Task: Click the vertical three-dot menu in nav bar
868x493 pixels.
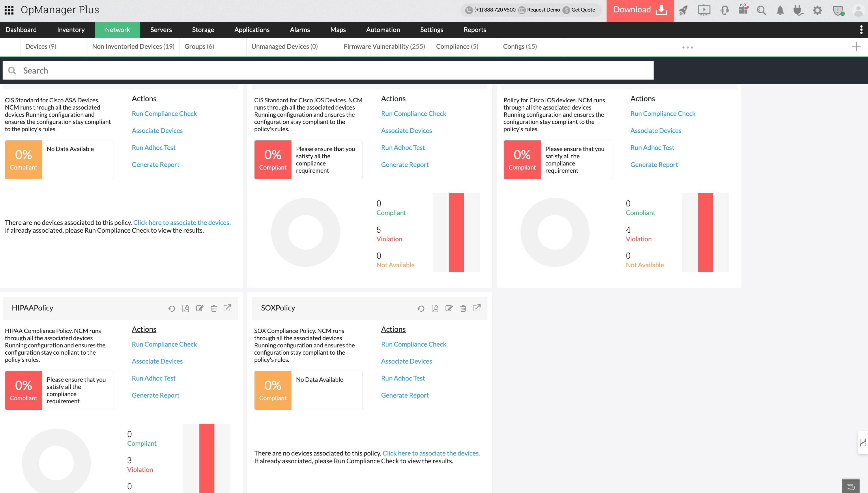Action: (x=861, y=30)
